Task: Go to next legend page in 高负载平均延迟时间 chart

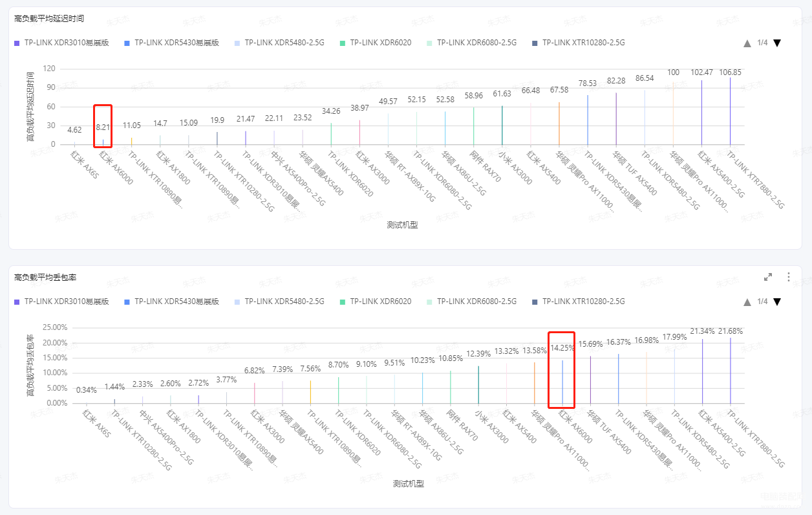Action: 777,43
